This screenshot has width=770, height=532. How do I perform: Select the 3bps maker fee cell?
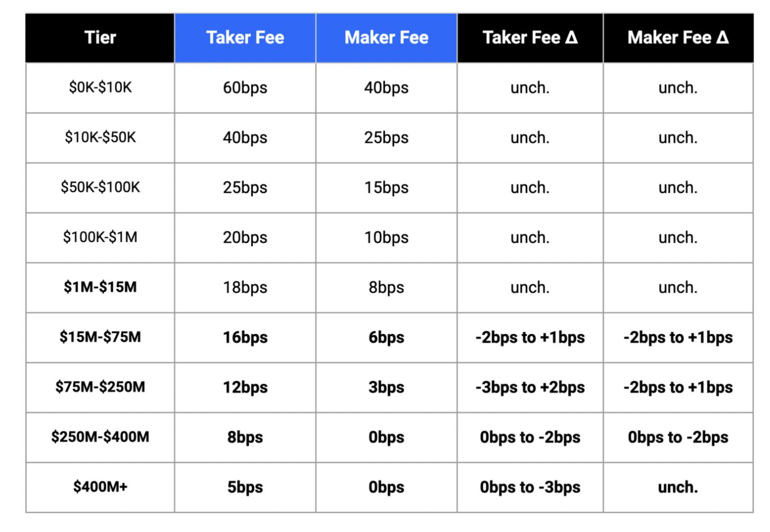(386, 387)
